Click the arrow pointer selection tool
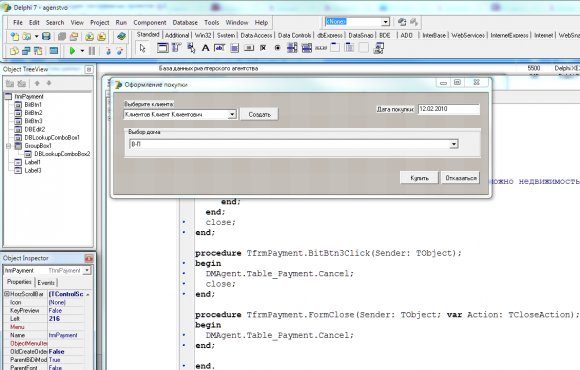 coord(142,48)
